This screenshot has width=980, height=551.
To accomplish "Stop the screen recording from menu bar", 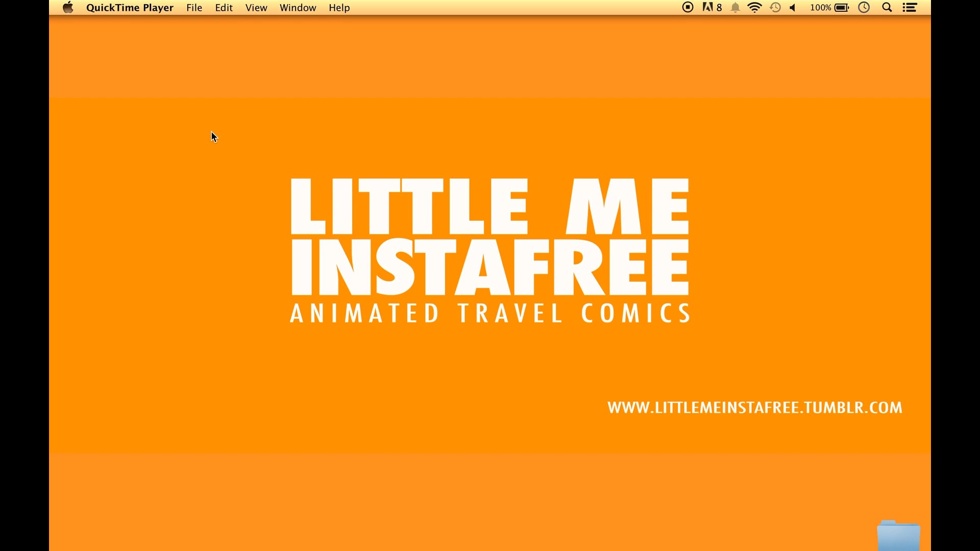I will [x=688, y=7].
